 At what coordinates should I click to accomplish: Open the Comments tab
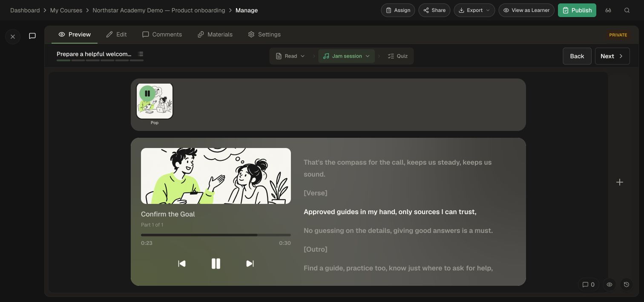pos(162,35)
